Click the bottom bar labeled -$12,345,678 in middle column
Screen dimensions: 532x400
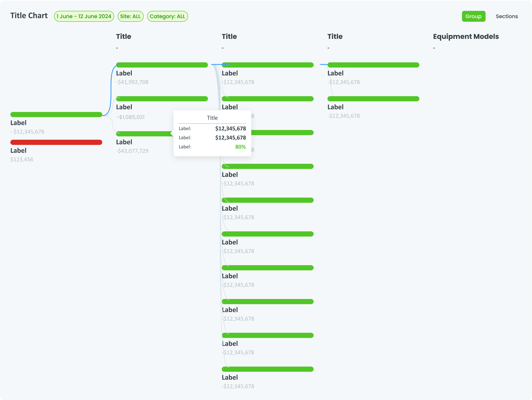267,369
